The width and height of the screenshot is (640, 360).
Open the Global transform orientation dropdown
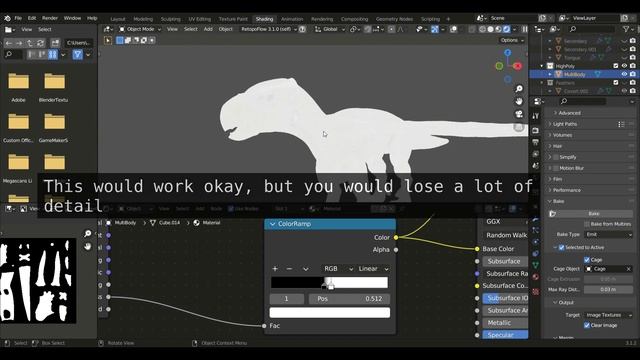tap(330, 29)
